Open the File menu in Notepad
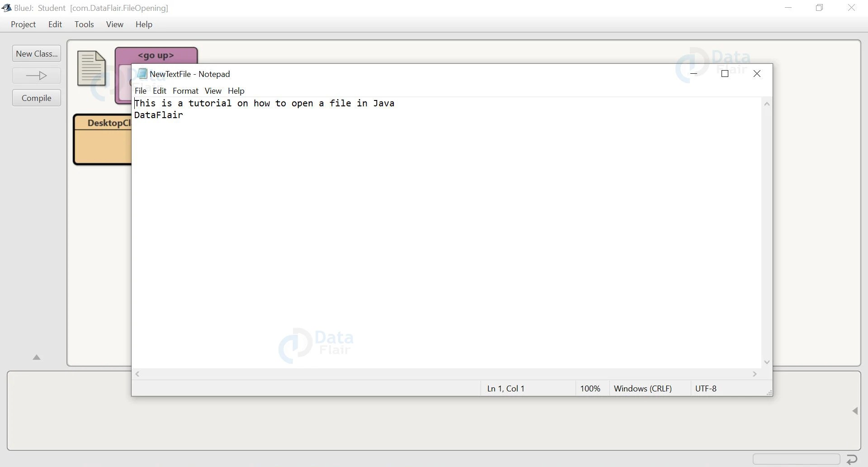 (x=140, y=91)
